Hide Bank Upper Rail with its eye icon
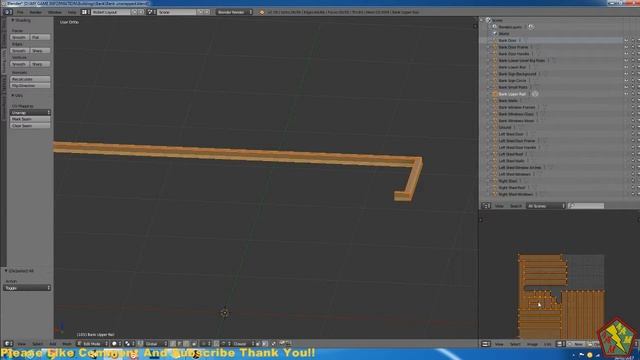 pos(626,94)
